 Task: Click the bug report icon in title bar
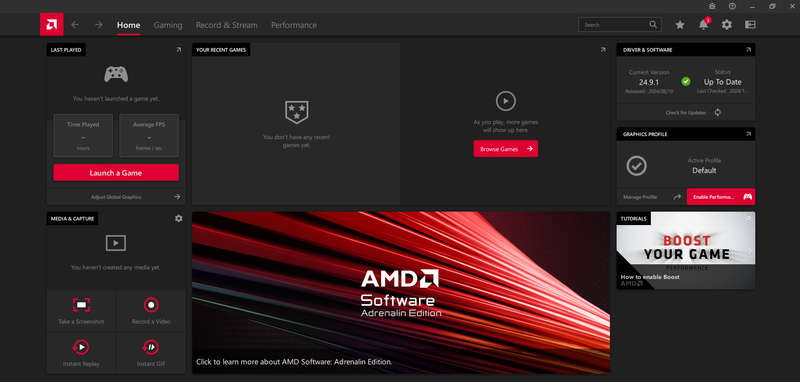(x=713, y=6)
